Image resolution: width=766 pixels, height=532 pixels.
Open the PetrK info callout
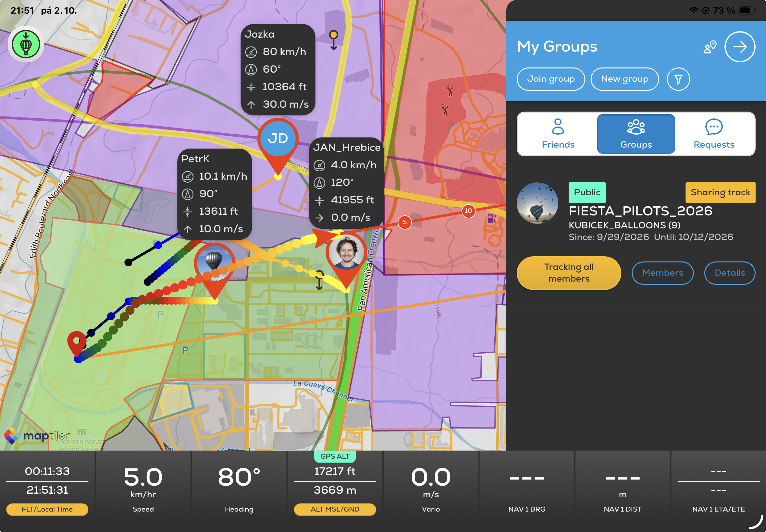[215, 194]
